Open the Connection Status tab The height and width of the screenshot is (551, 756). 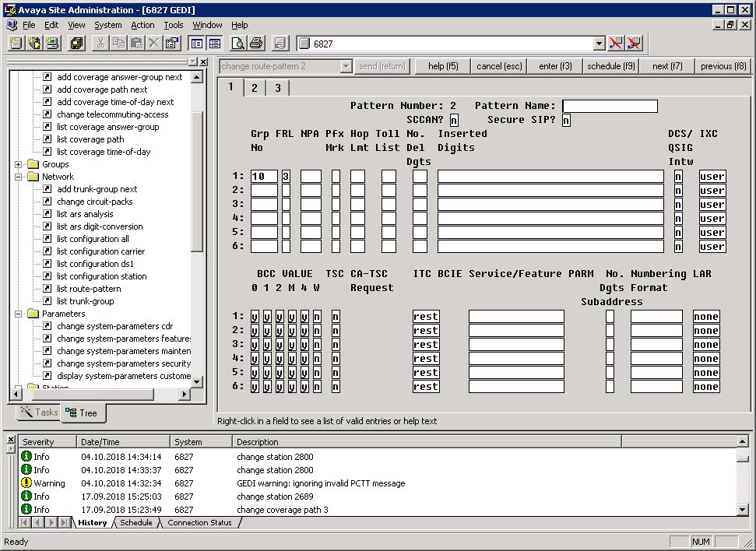199,522
